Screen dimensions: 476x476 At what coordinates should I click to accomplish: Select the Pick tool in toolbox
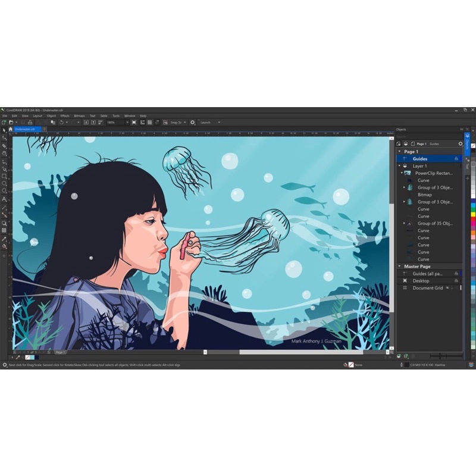[4, 130]
